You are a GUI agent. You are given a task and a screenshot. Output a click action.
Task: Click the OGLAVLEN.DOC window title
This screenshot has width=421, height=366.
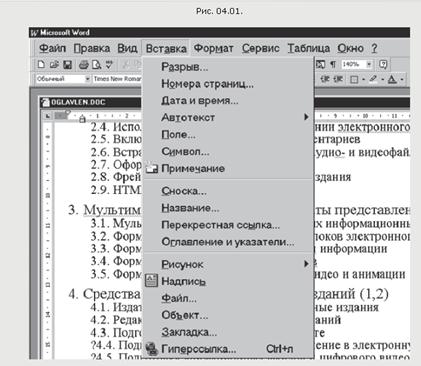coord(78,102)
